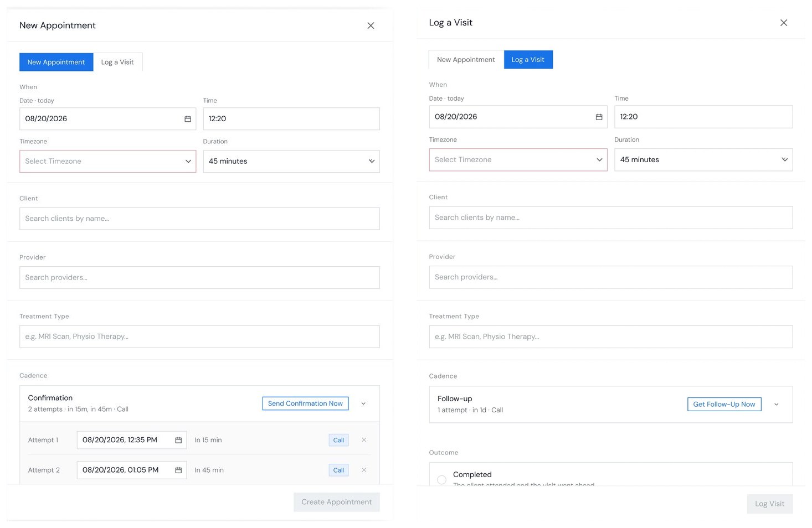Switch to Log a Visit tab in left panel
812x528 pixels.
pos(117,62)
